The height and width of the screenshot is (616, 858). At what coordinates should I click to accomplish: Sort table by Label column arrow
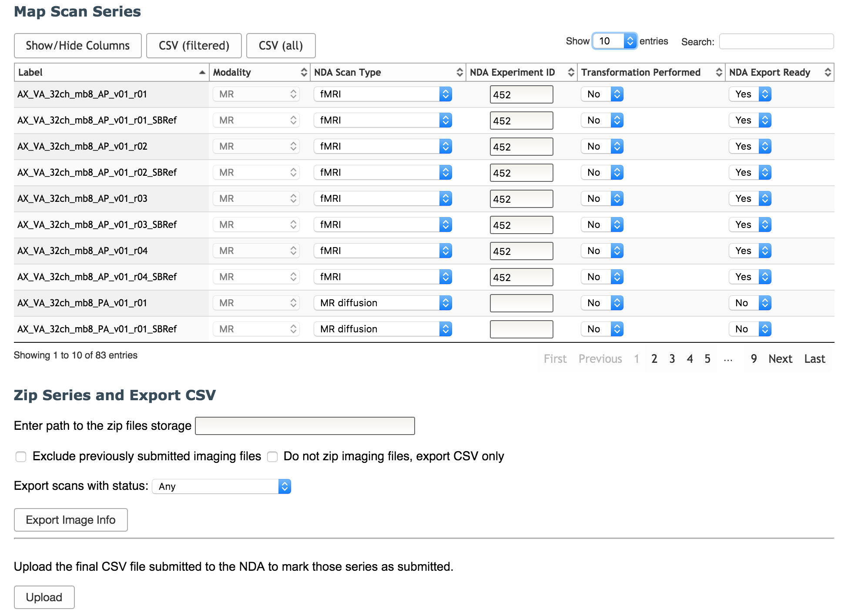202,72
